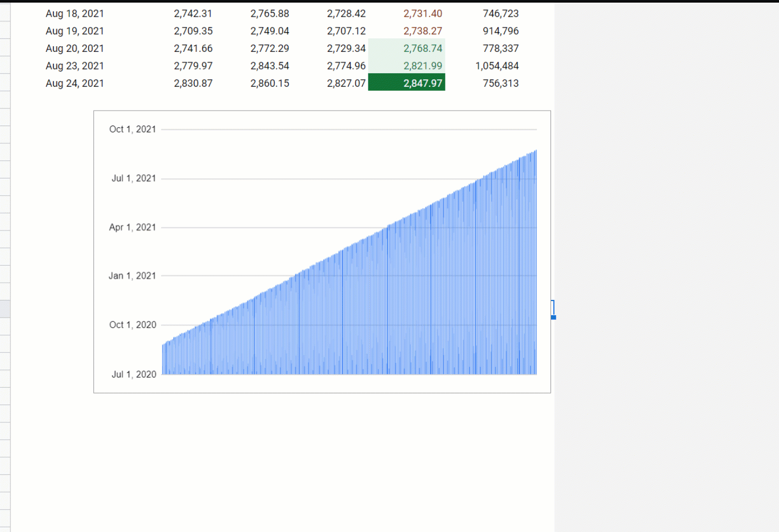Select the Jul 1, 2020 axis label
The height and width of the screenshot is (532, 779).
point(133,374)
